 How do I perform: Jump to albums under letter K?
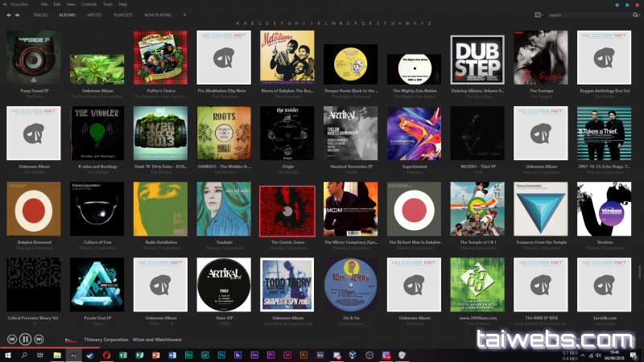point(319,23)
